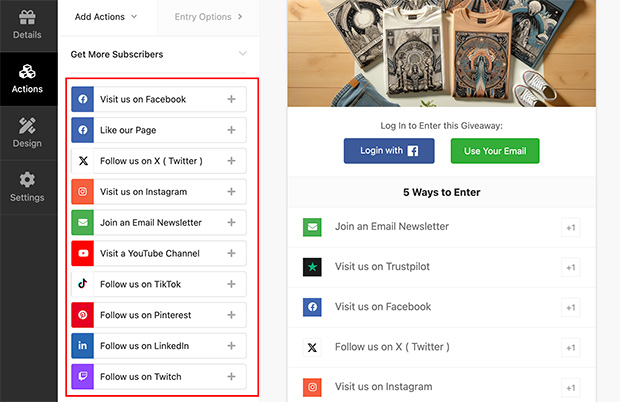The width and height of the screenshot is (620, 402).
Task: Click the +1 badge for Visit us on Facebook
Action: [571, 308]
